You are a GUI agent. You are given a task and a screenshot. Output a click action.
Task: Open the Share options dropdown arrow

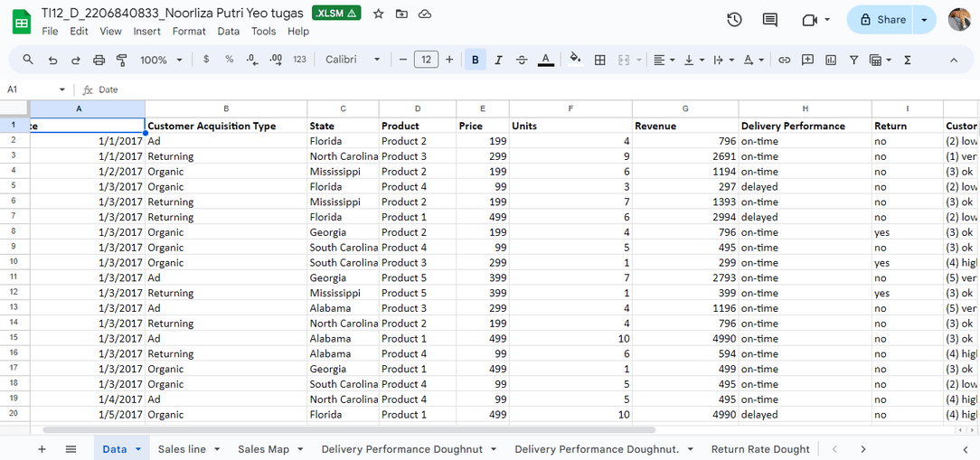point(924,19)
